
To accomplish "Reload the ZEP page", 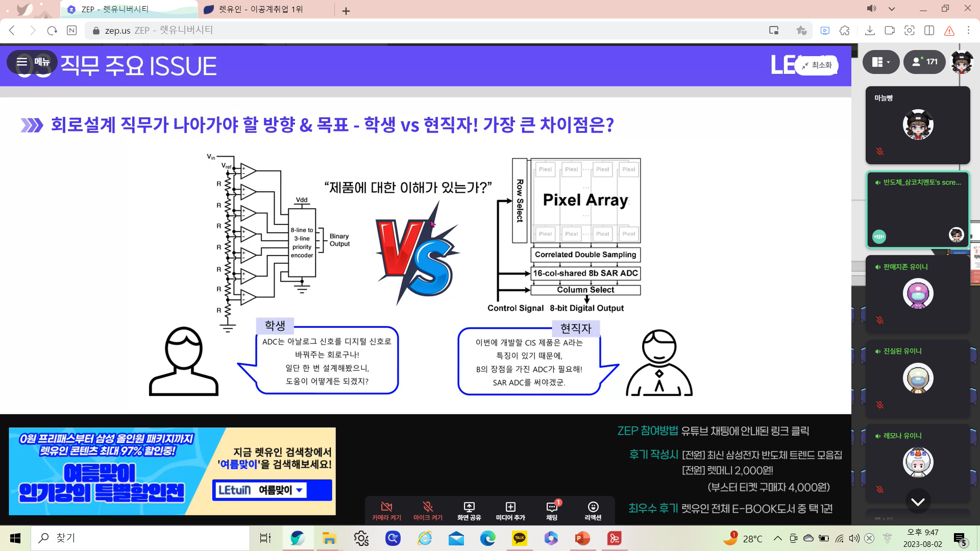I will point(52,31).
